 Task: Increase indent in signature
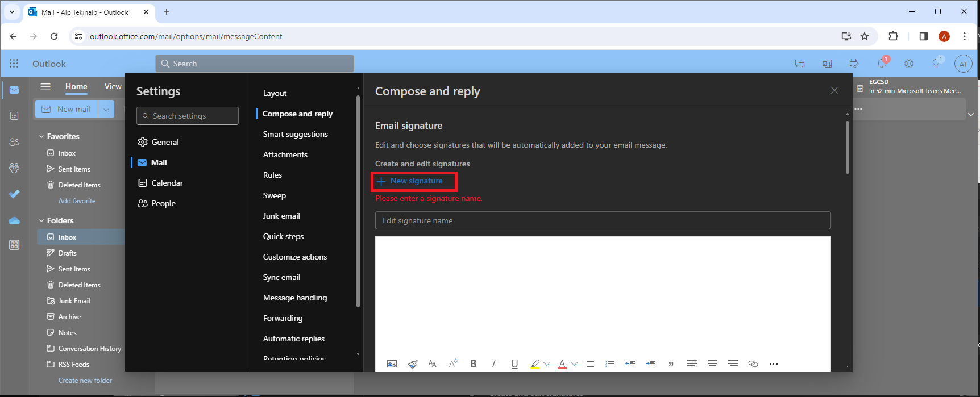[x=651, y=364]
